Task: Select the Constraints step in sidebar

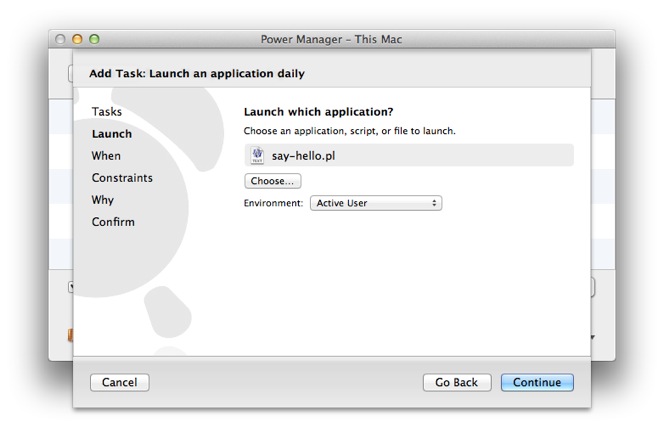Action: tap(122, 178)
